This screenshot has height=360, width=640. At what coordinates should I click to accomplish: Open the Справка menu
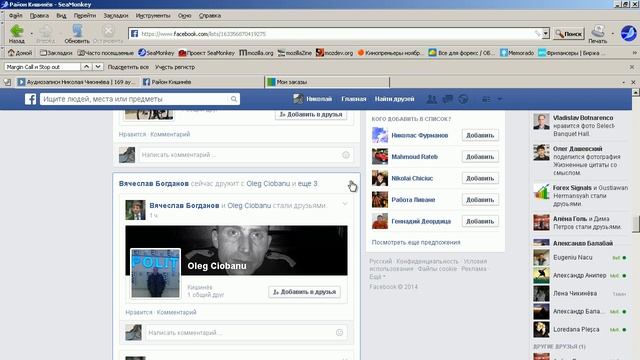[210, 16]
